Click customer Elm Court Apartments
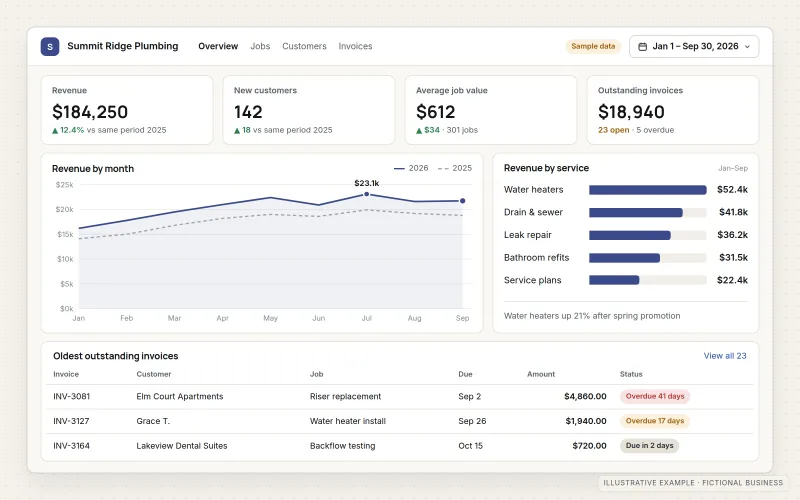Screen dimensions: 800x500 pyautogui.click(x=180, y=396)
